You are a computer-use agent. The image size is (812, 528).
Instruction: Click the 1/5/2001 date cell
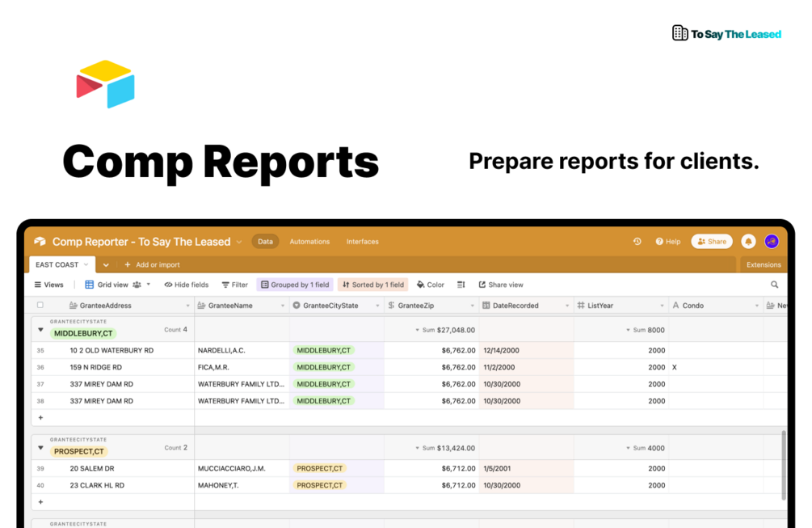click(x=526, y=468)
